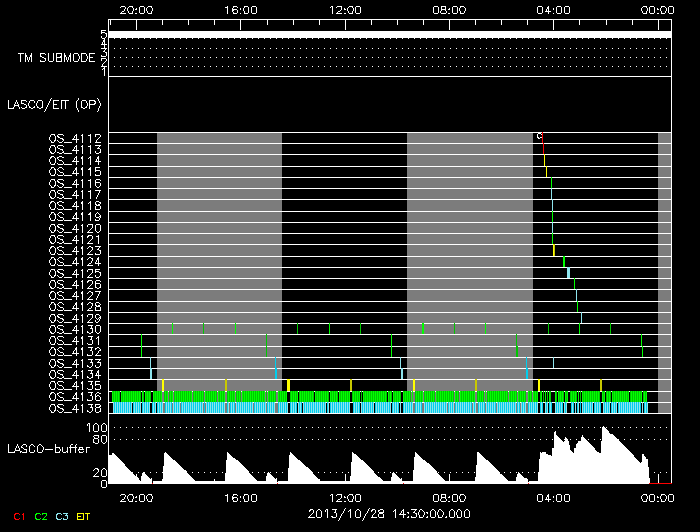
Task: Select the OS_4120 row label
Action: (x=75, y=229)
